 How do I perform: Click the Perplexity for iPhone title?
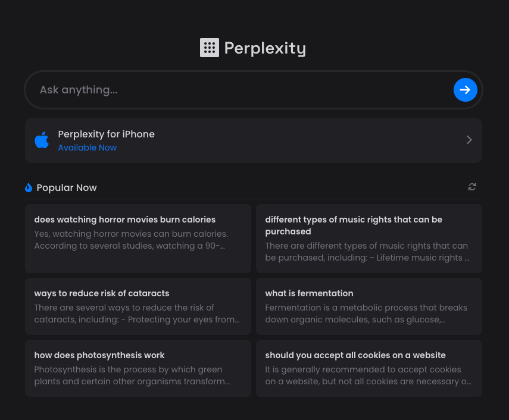(x=106, y=134)
